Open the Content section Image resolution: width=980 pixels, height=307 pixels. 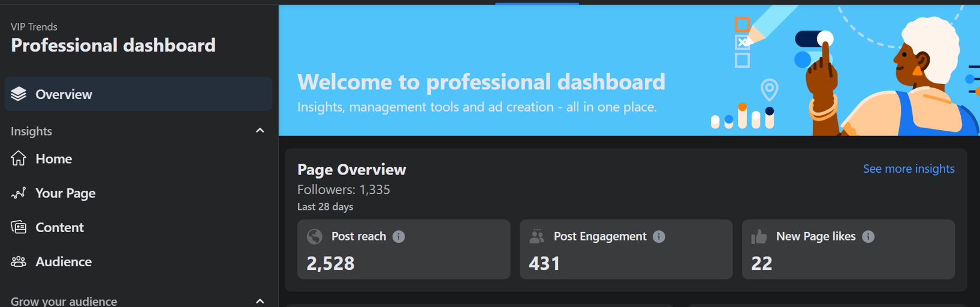point(138,227)
